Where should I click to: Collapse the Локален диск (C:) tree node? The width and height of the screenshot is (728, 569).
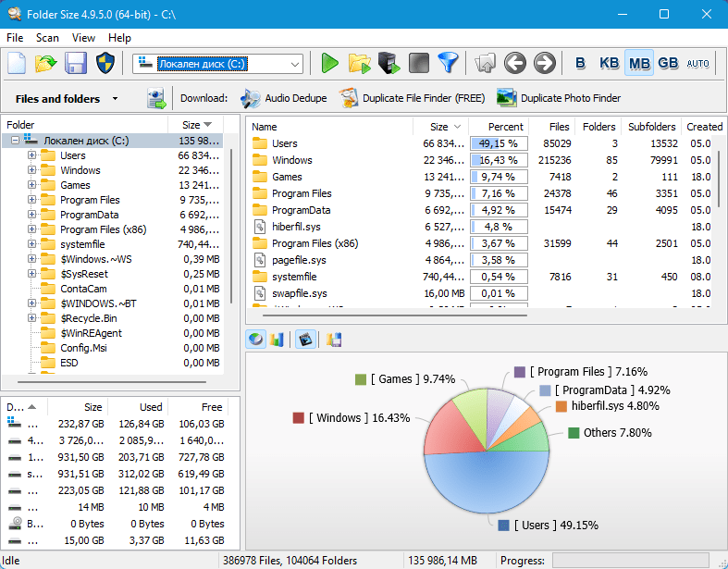coord(16,140)
